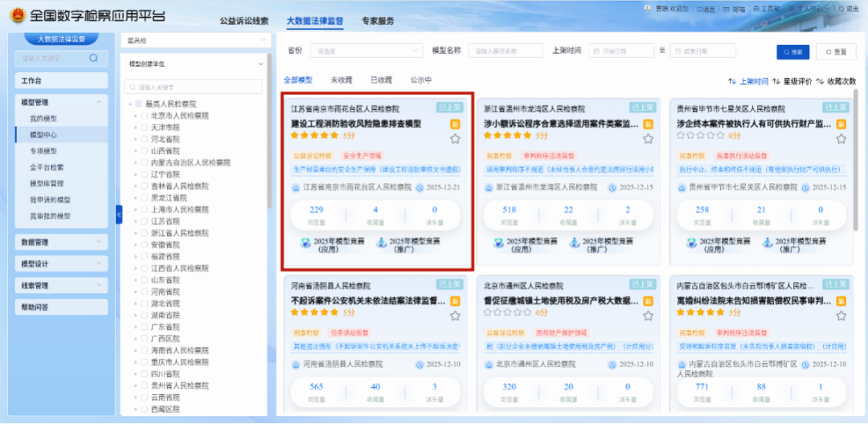868x424 pixels.
Task: Select the 已收藏 filter tab
Action: point(381,80)
